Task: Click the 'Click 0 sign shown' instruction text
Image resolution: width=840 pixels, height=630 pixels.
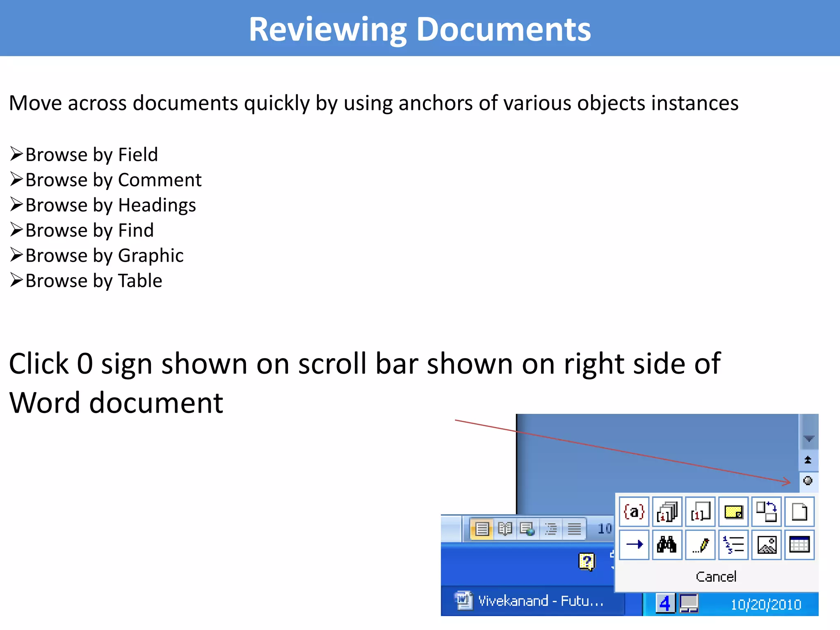Action: click(x=365, y=383)
